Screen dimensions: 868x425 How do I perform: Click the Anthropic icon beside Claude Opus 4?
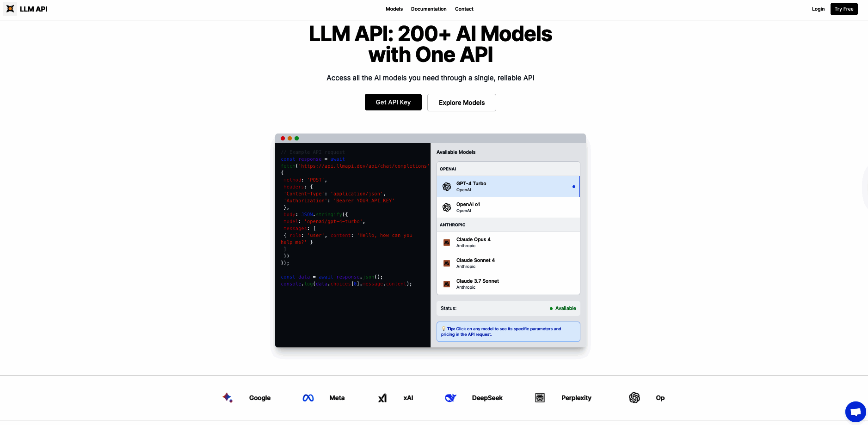447,242
